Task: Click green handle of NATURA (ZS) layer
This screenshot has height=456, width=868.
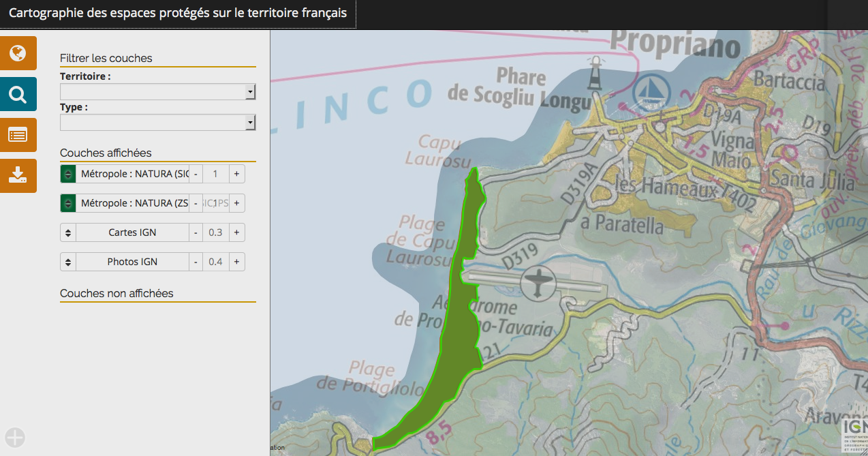Action: 67,204
